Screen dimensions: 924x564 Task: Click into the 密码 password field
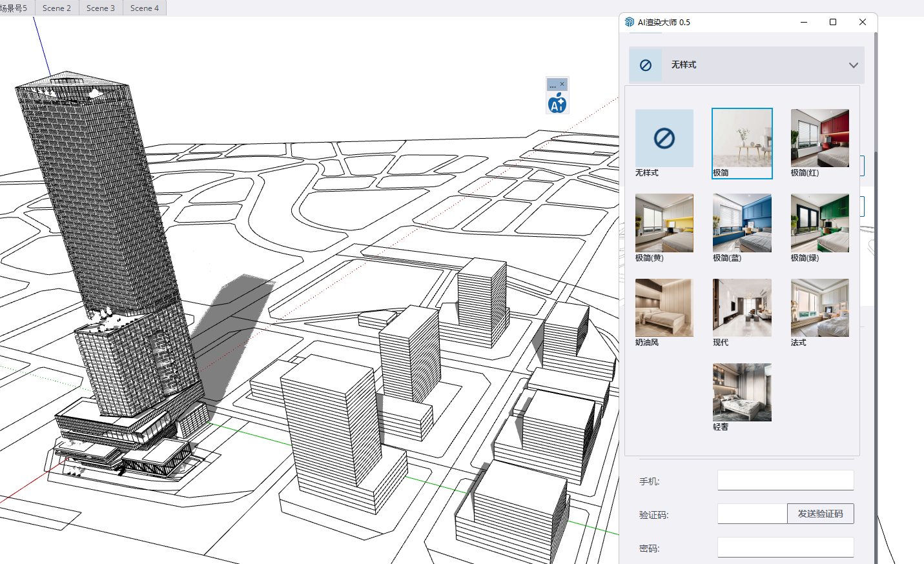point(785,547)
